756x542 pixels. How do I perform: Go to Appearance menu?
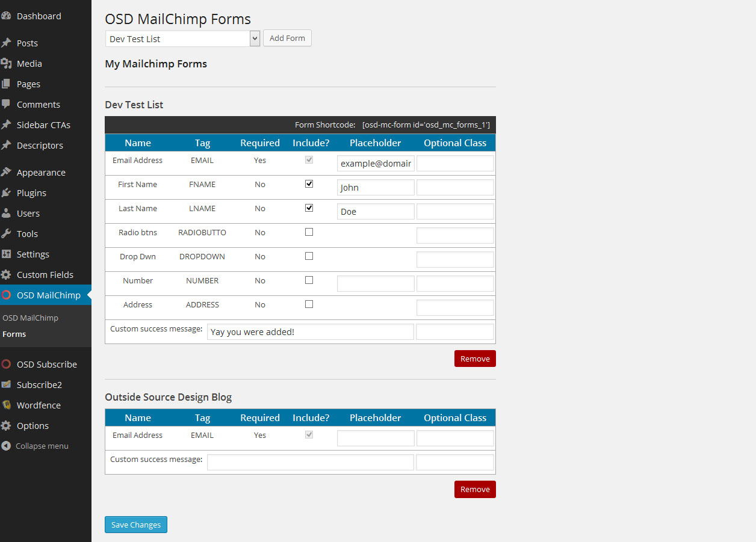pyautogui.click(x=41, y=173)
